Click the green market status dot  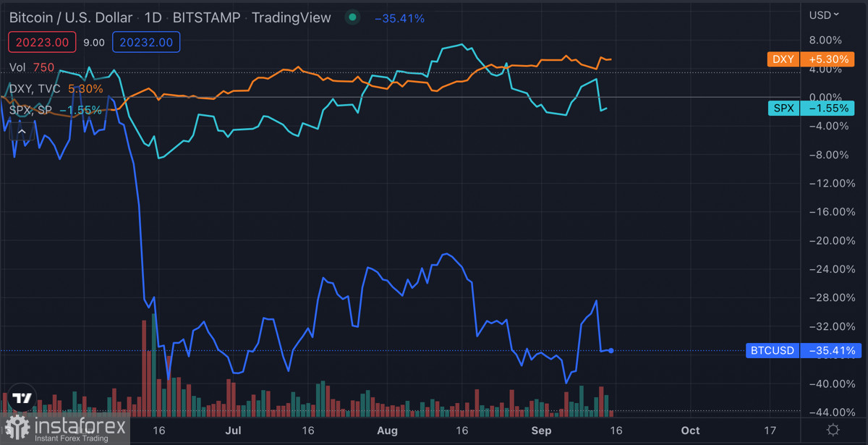(x=352, y=17)
